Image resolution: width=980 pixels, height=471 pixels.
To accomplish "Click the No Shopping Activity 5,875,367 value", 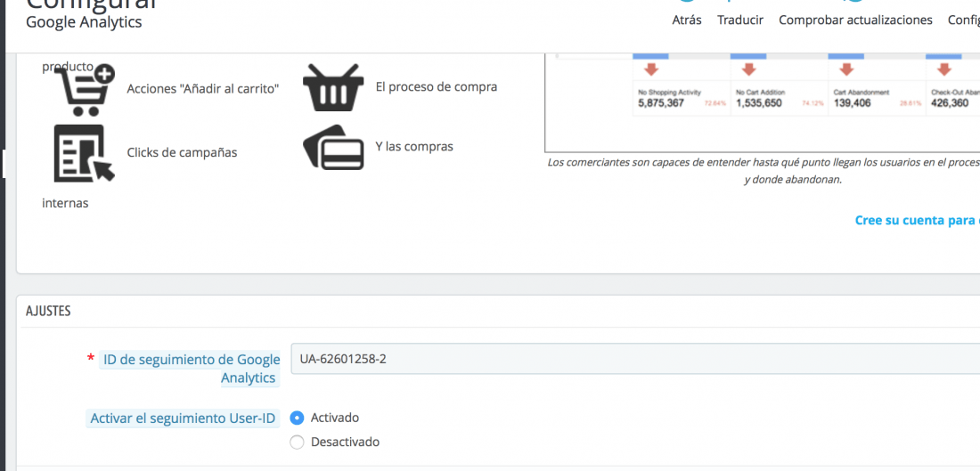I will tap(661, 103).
